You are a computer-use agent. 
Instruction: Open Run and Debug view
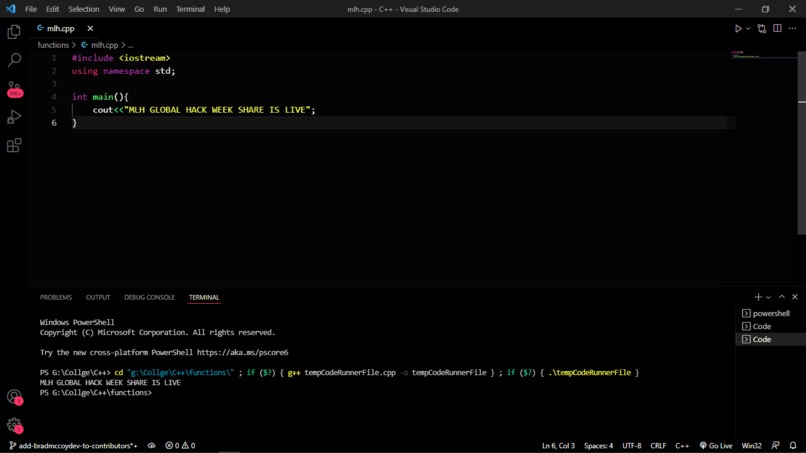pyautogui.click(x=14, y=117)
